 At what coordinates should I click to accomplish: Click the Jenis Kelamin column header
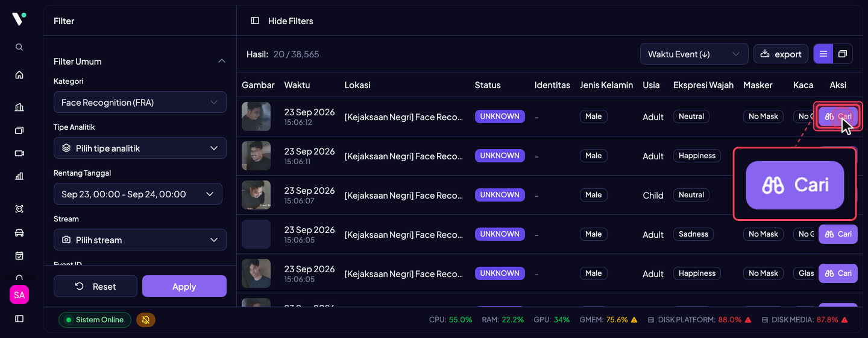tap(606, 85)
